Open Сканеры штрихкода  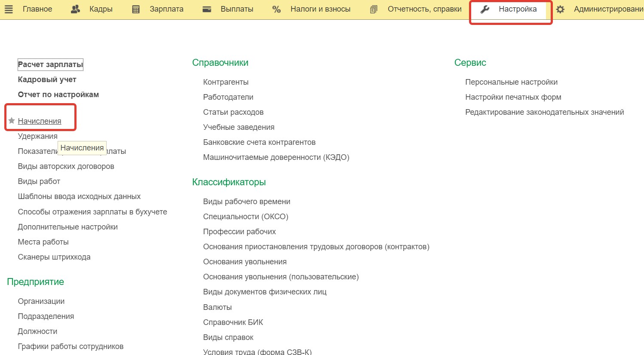pyautogui.click(x=54, y=257)
